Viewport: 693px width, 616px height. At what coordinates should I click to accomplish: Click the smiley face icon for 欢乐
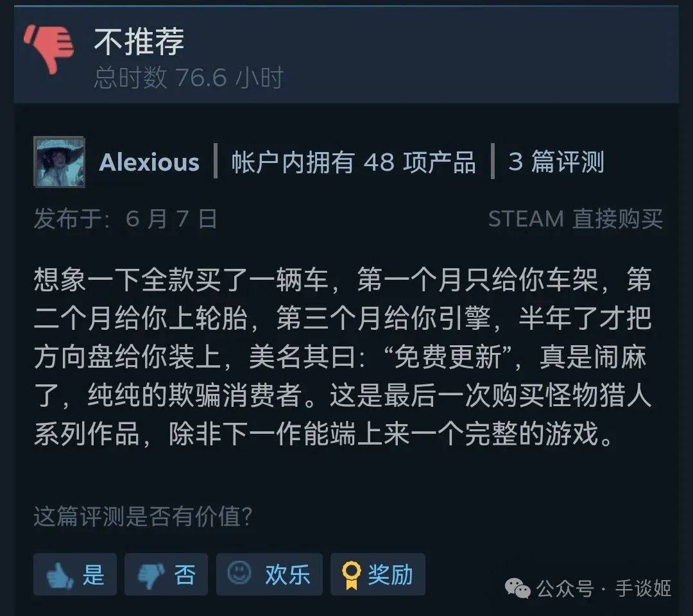point(239,573)
